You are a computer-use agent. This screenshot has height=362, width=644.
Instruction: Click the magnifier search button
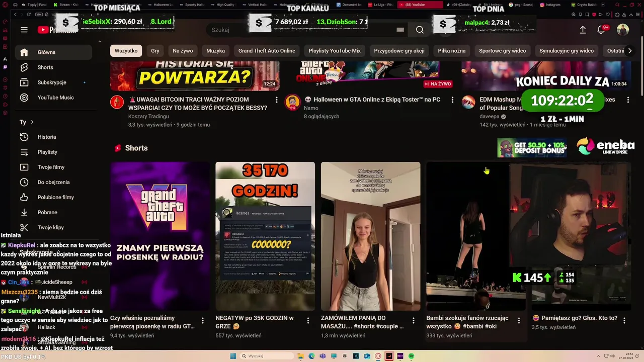click(420, 30)
